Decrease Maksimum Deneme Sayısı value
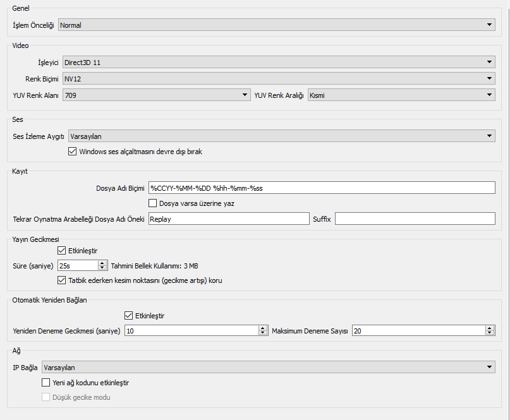The height and width of the screenshot is (420, 510). click(x=490, y=333)
